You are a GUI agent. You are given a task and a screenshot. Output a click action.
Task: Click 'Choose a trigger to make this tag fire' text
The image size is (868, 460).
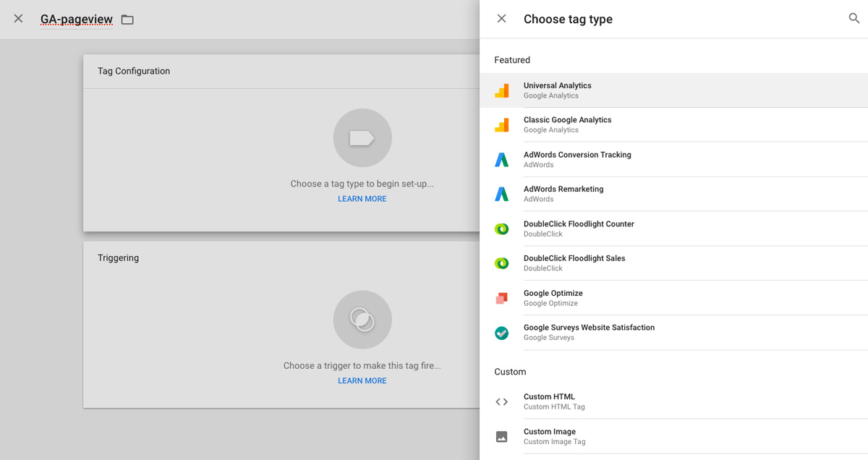click(x=362, y=365)
